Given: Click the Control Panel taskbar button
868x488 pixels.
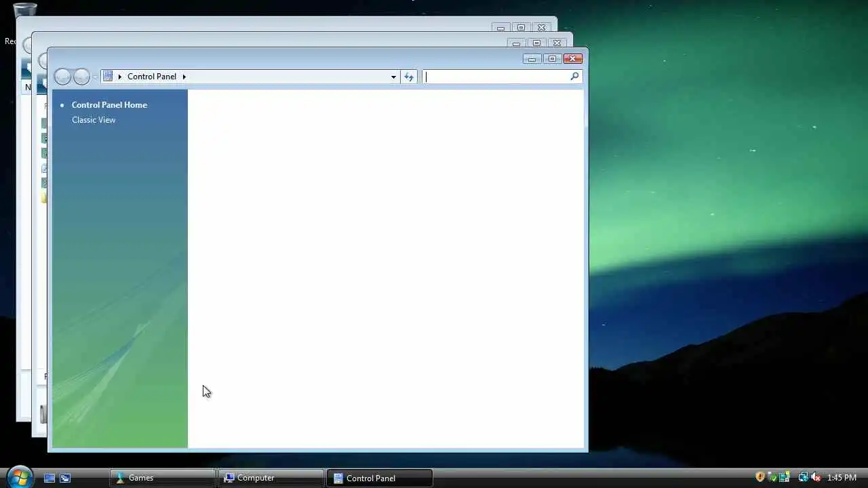Looking at the screenshot, I should (380, 478).
